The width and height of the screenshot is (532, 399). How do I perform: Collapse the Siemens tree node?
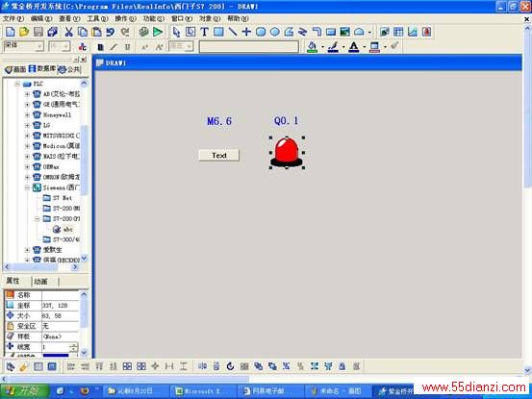tap(27, 187)
